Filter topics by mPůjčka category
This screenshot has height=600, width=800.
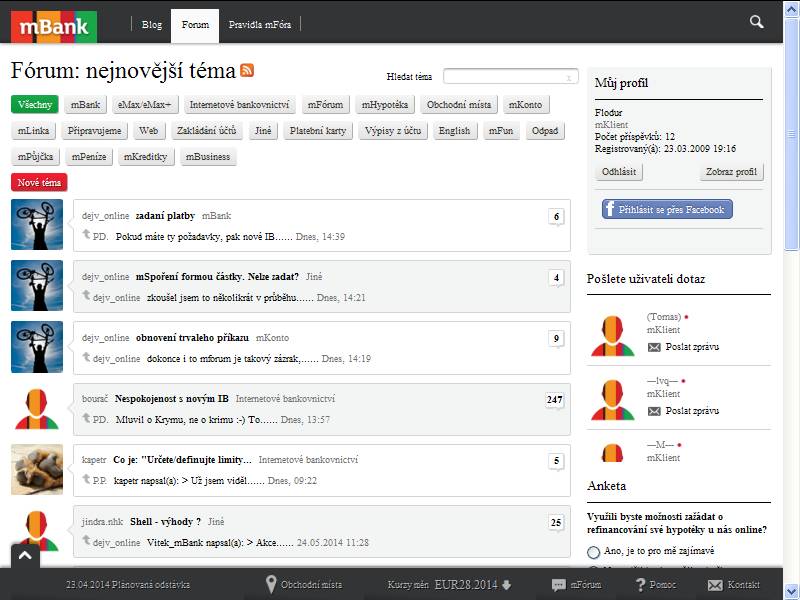click(x=35, y=157)
